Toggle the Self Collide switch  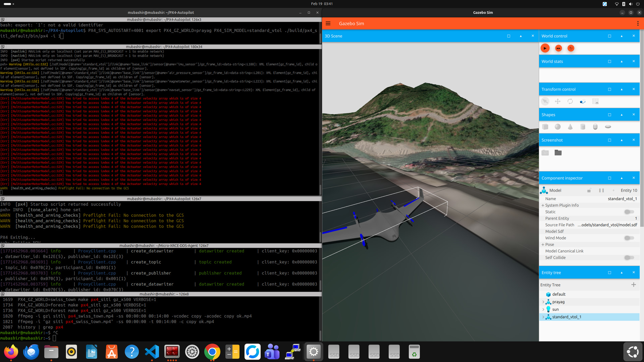629,257
